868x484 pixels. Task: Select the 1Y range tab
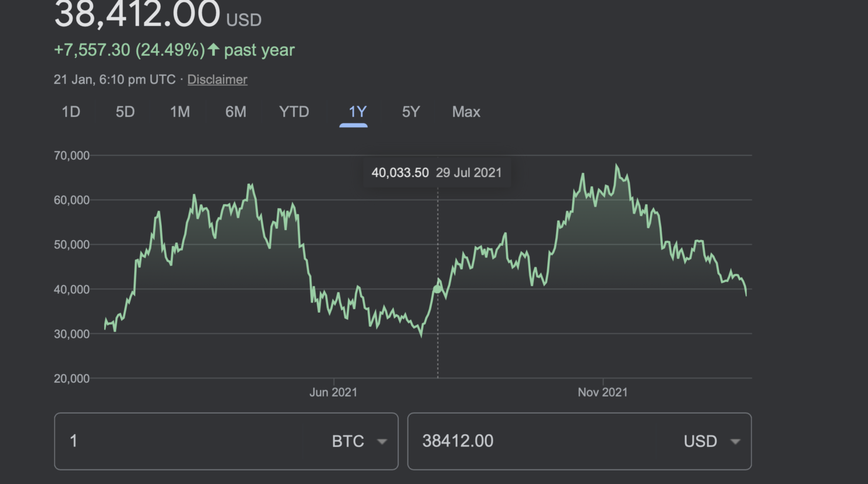pos(357,111)
